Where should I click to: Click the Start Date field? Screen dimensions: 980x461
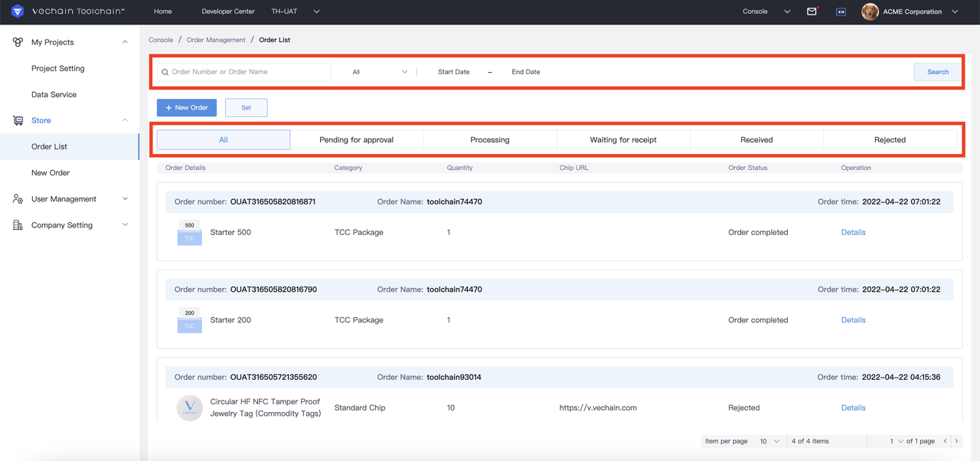454,72
